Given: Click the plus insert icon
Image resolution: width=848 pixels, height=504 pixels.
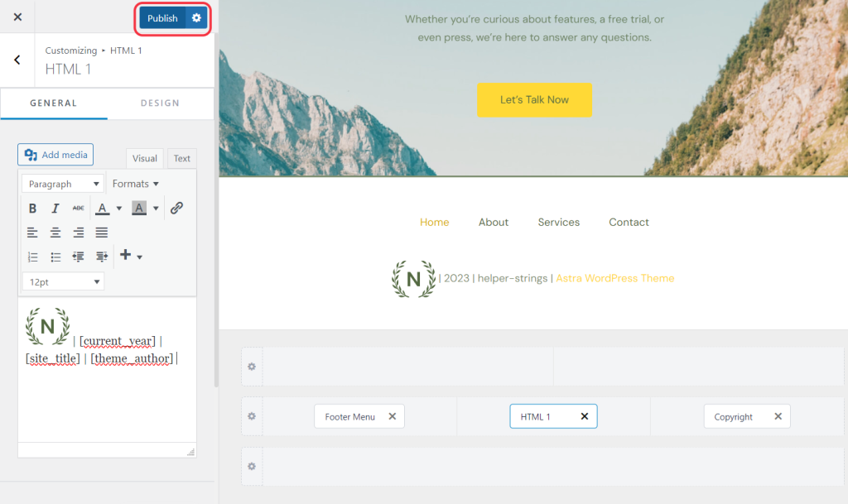Looking at the screenshot, I should (x=126, y=255).
